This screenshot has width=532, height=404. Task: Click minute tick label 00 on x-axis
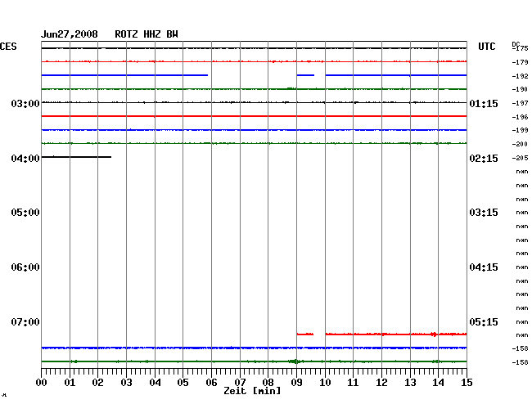42,383
